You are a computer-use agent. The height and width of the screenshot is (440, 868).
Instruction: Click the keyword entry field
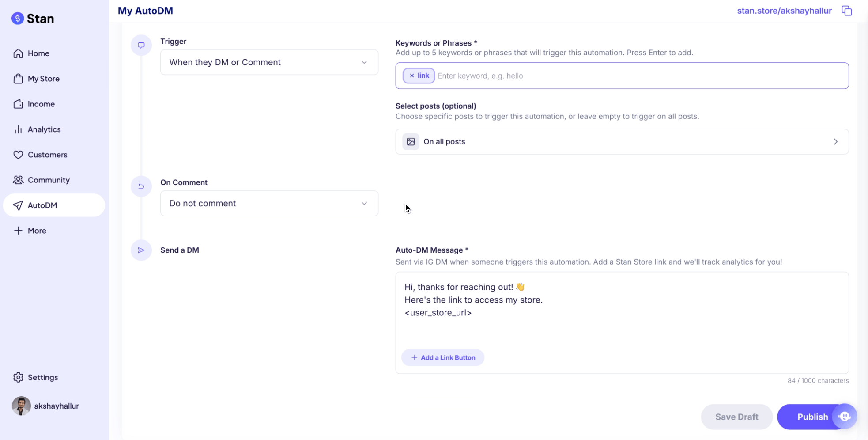[x=530, y=76]
